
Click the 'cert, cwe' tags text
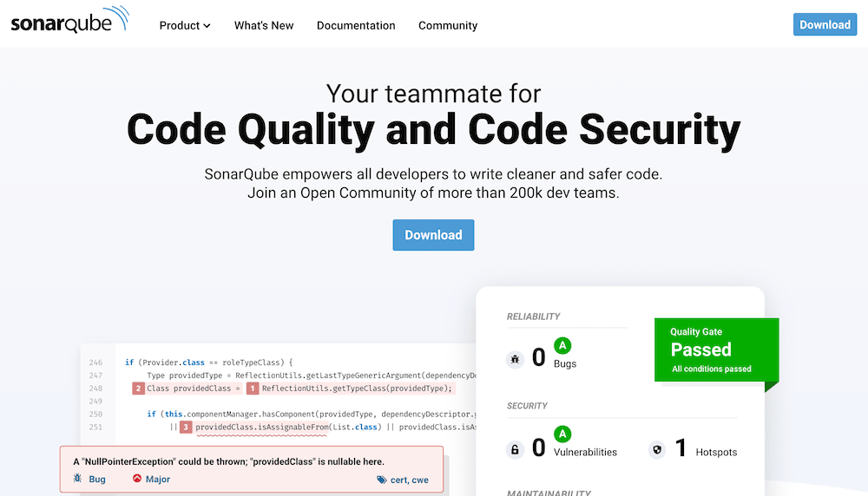pyautogui.click(x=410, y=480)
